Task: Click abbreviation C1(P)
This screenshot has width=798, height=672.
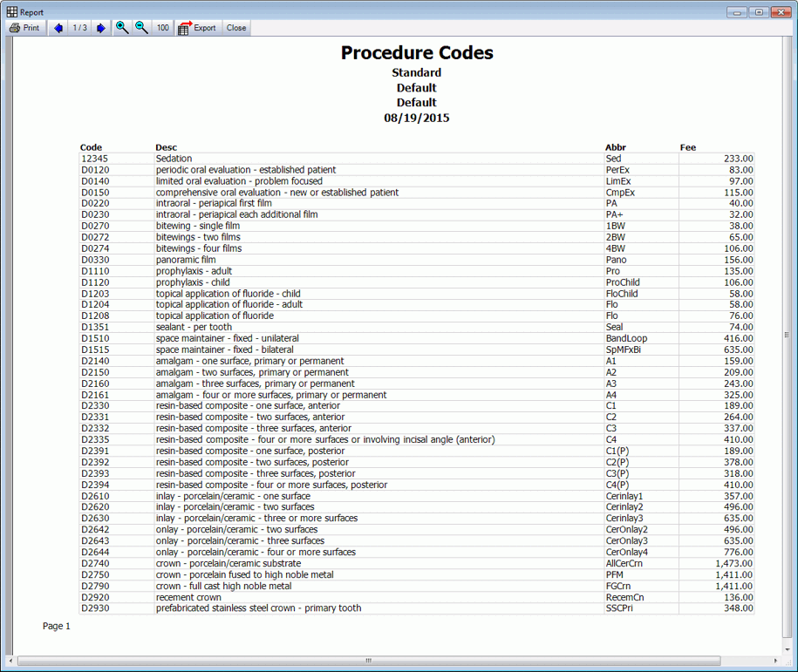Action: click(x=617, y=451)
